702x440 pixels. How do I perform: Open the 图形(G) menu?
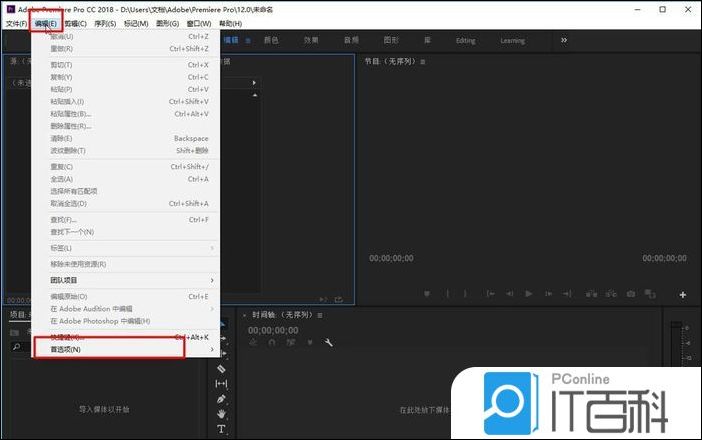point(167,23)
